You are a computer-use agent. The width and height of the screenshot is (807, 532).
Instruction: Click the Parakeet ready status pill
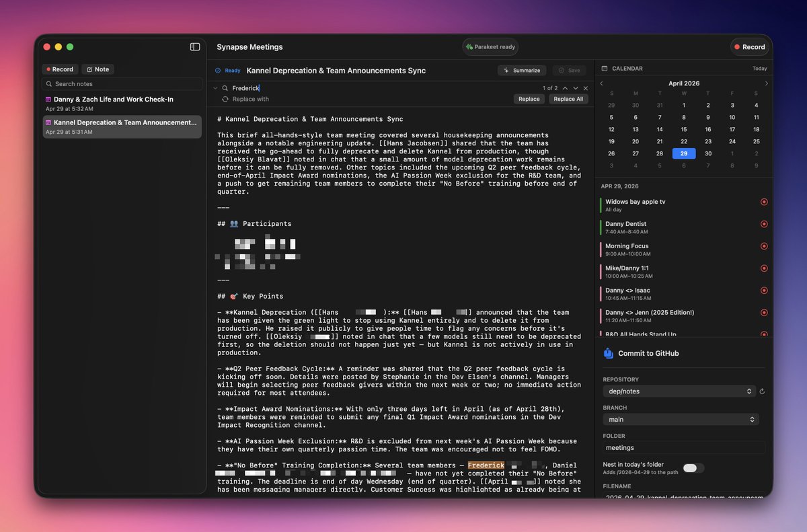(490, 47)
